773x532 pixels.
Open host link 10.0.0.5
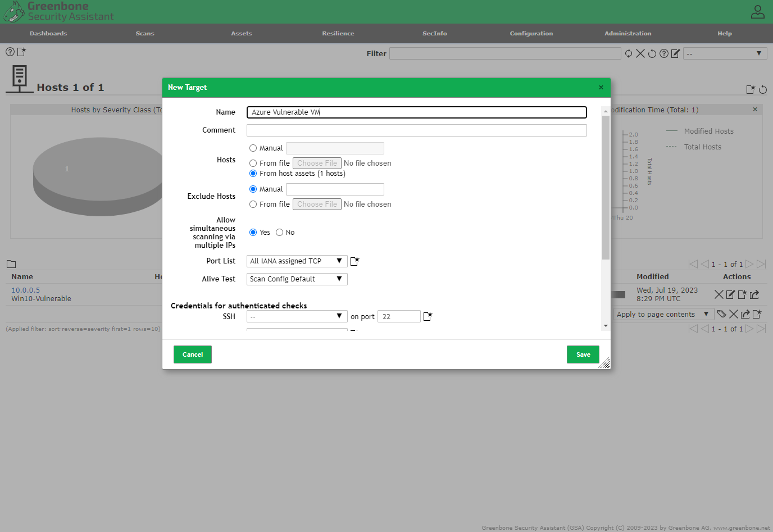[26, 290]
